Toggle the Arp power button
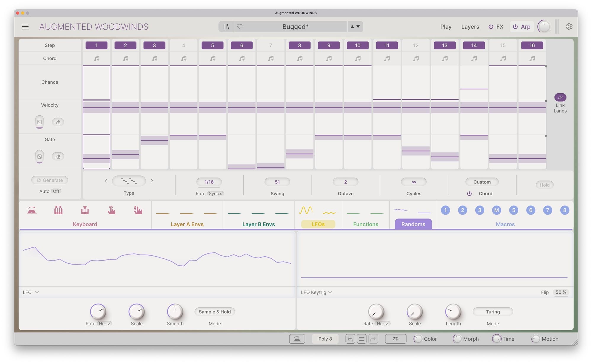This screenshot has height=364, width=592. click(515, 27)
